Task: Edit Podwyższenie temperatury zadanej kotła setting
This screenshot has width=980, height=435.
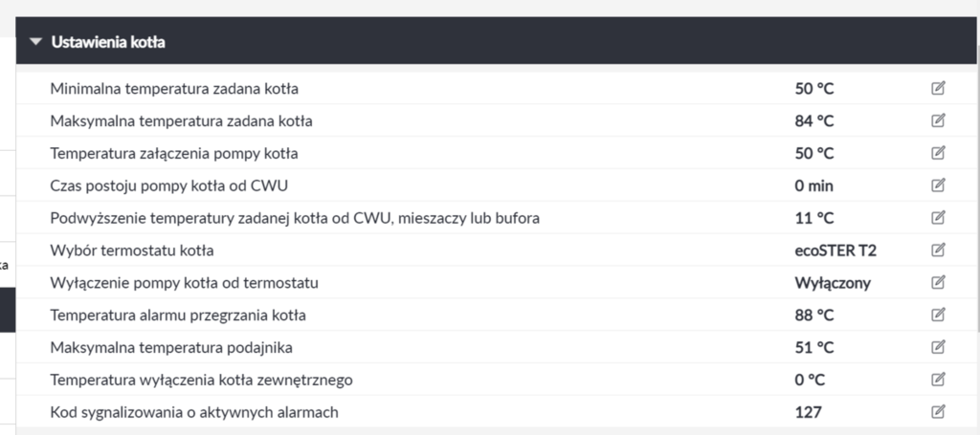Action: pos(938,218)
